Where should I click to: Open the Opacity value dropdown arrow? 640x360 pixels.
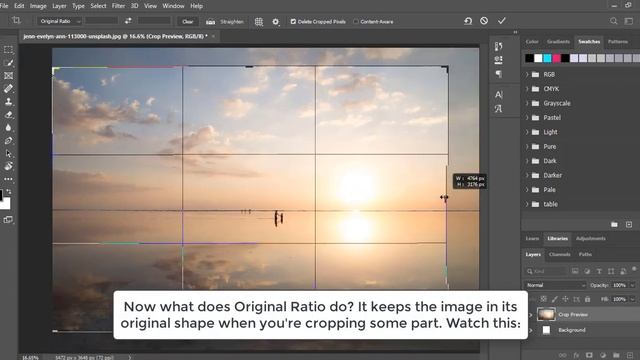[x=632, y=285]
